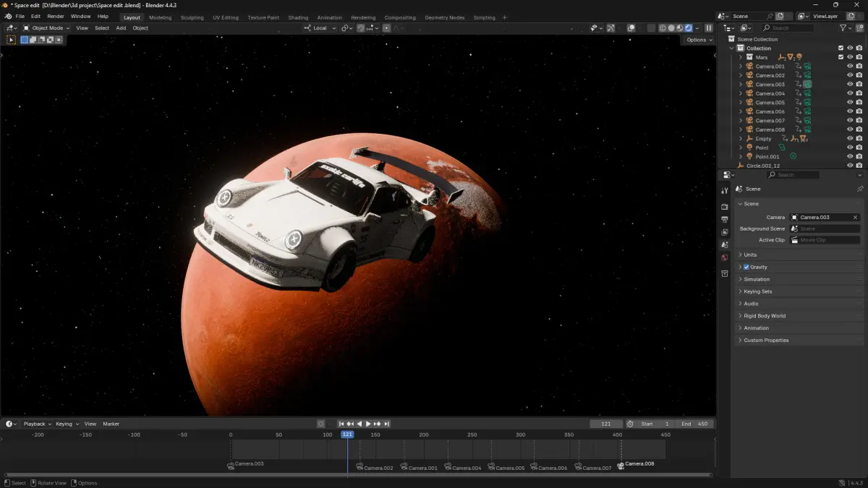Play the animation forward
The image size is (868, 488).
(x=368, y=424)
